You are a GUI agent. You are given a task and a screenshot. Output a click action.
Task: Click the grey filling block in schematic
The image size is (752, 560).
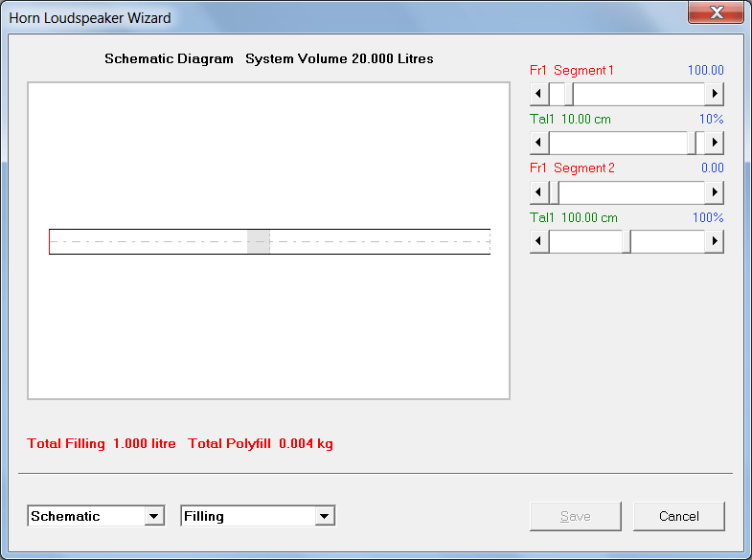point(259,241)
